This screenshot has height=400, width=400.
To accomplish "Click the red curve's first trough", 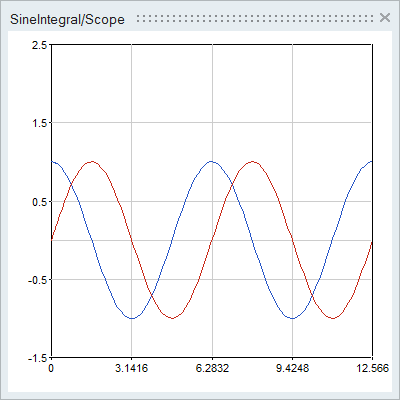I will pos(172,318).
